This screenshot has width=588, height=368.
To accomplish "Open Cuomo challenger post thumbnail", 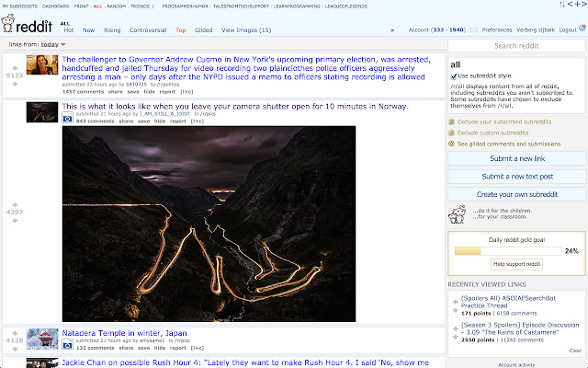I will (x=42, y=64).
